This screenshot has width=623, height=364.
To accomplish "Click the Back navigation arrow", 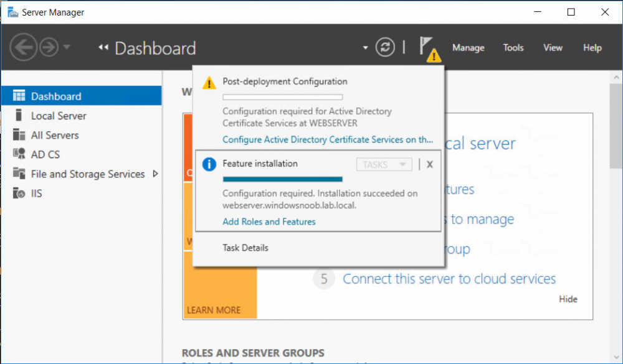I will click(x=23, y=47).
